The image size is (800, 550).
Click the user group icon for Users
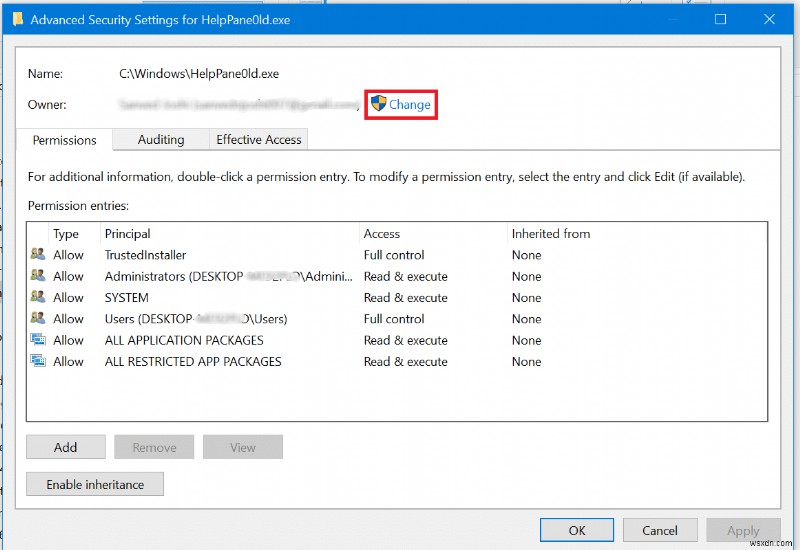(x=38, y=318)
